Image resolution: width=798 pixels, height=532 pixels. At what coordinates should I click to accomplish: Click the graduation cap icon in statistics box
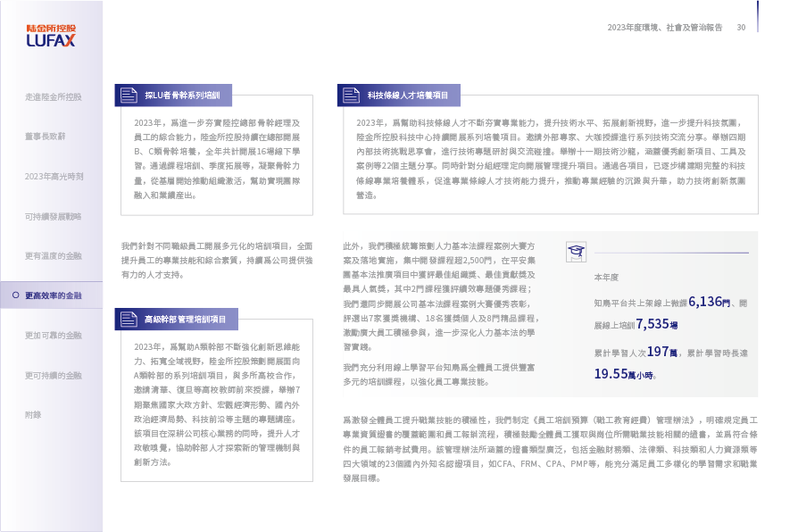[x=577, y=252]
